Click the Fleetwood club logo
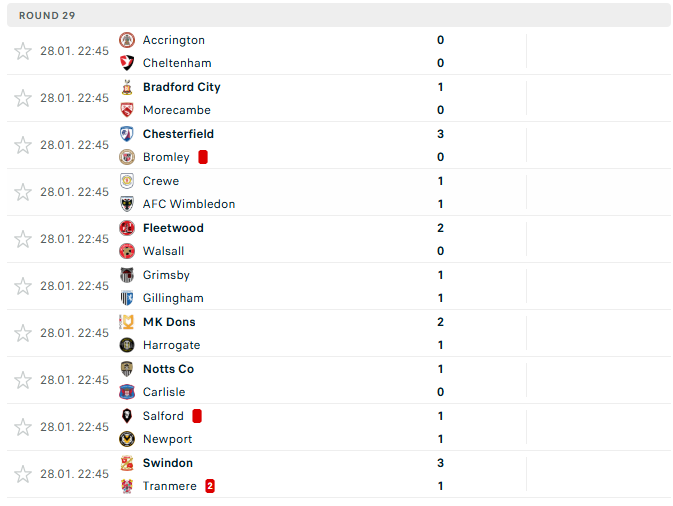This screenshot has width=673, height=506. pos(127,228)
